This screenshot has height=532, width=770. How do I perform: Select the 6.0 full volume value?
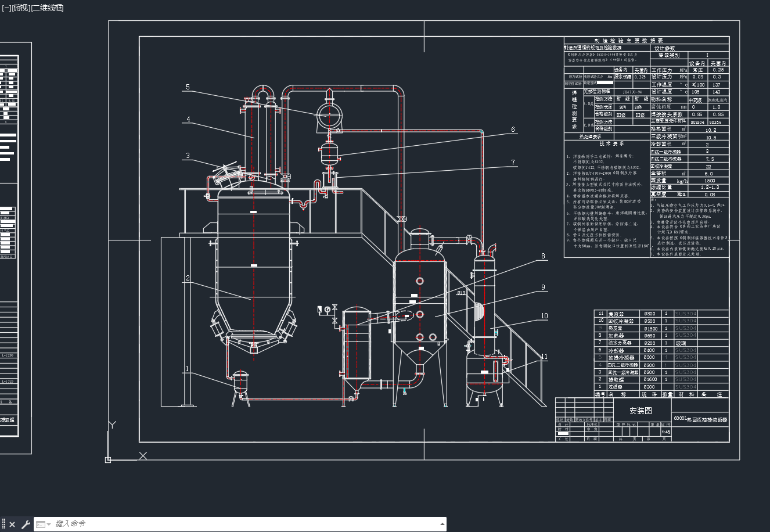708,174
